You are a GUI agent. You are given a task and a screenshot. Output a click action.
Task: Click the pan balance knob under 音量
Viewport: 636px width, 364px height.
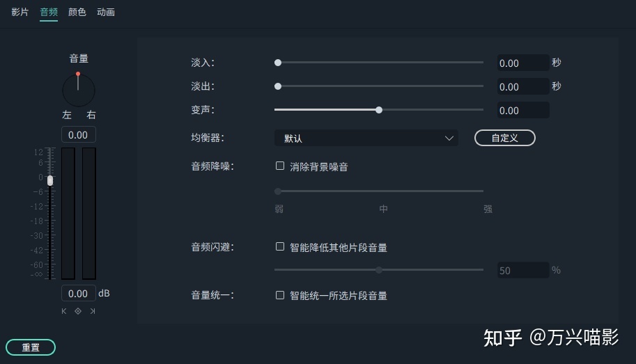click(x=78, y=90)
